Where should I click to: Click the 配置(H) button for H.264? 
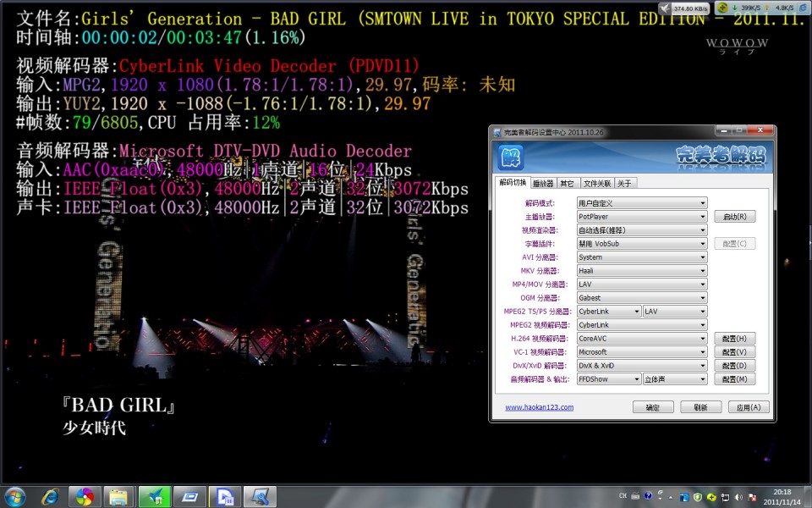click(x=735, y=339)
